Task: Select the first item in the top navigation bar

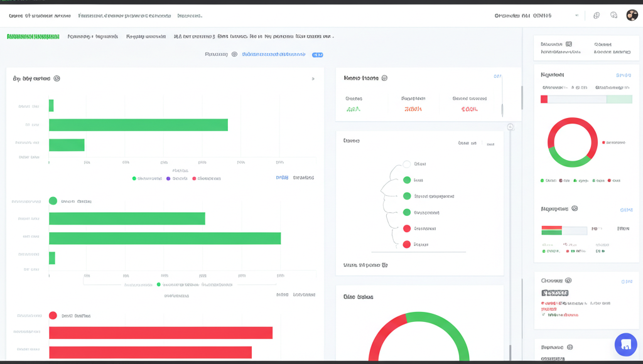Action: coord(39,16)
